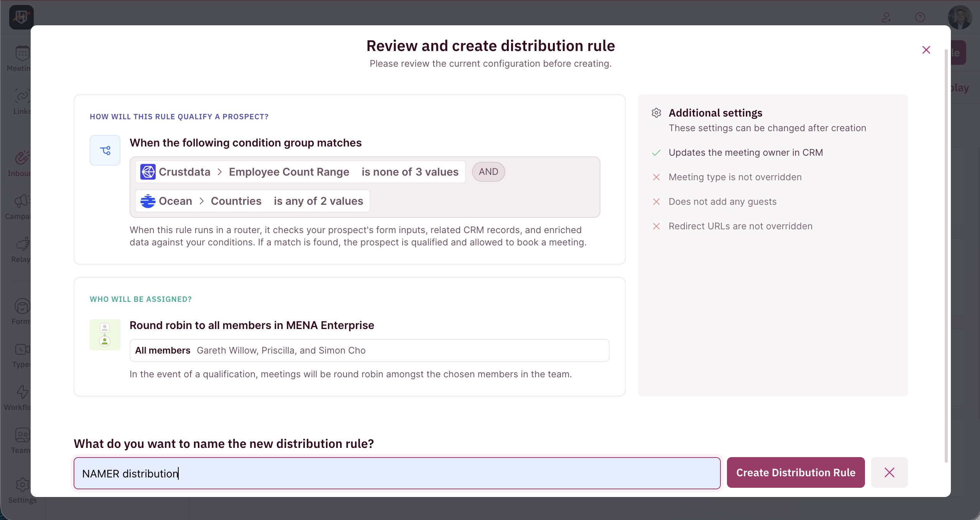Click X icon beside Redirect URLs are not overridden
This screenshot has height=520, width=980.
[x=656, y=226]
